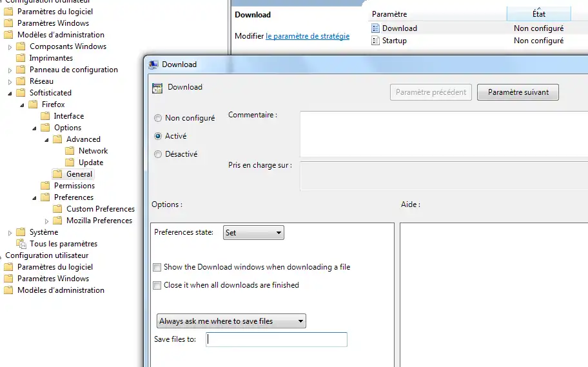Click the Pris en charge sur field
This screenshot has width=588, height=367.
(444, 176)
